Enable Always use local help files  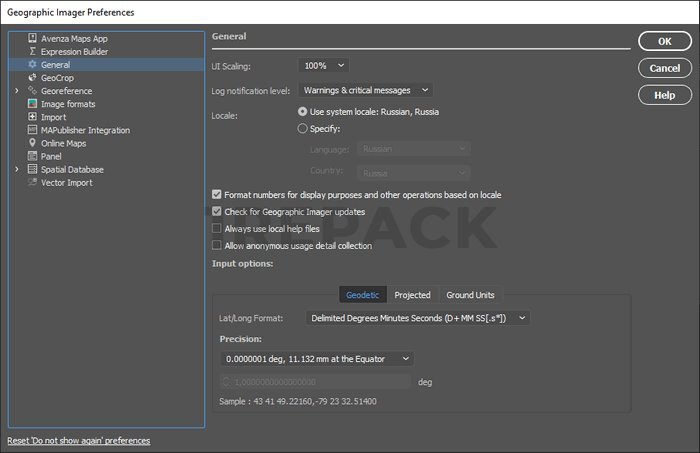(x=217, y=229)
